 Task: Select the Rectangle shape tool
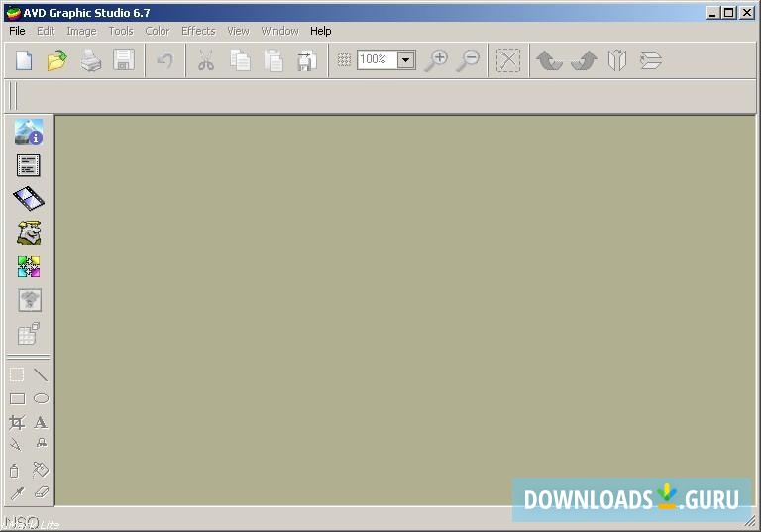[17, 398]
